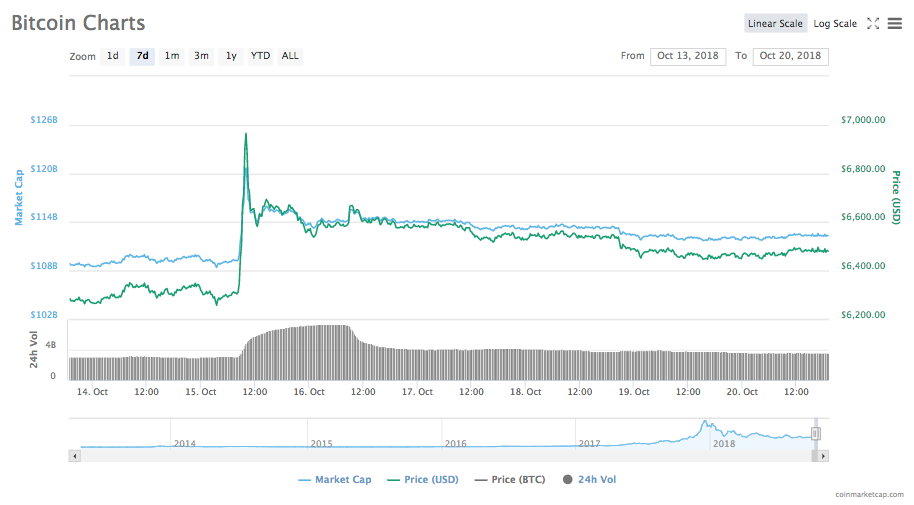Image resolution: width=914 pixels, height=505 pixels.
Task: Click the price spike peak on chart
Action: point(245,134)
